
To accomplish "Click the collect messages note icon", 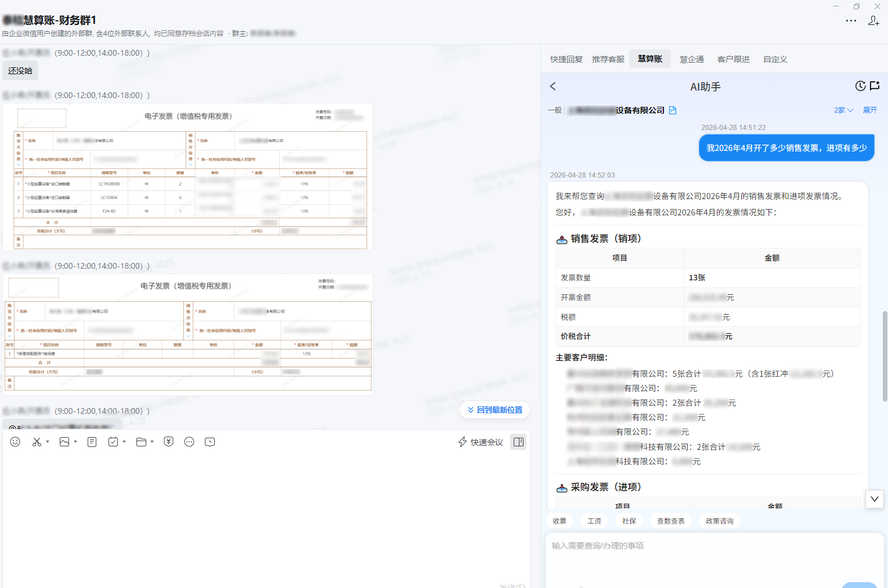I will [x=92, y=442].
